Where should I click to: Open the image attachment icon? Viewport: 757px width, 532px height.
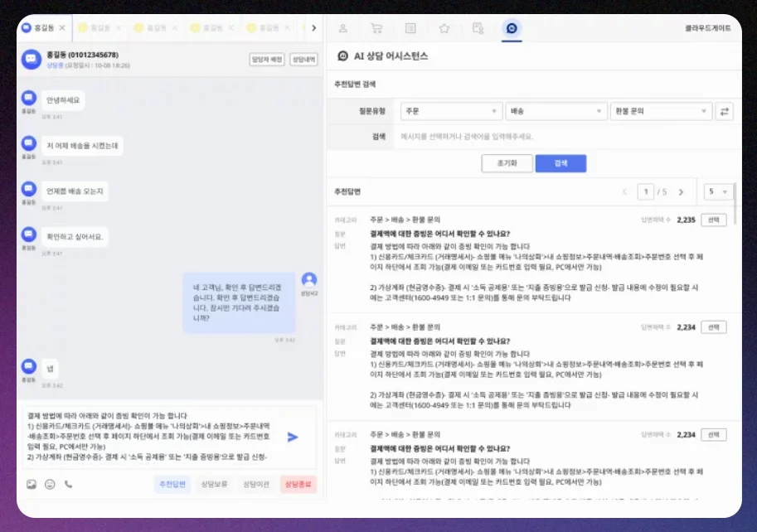[31, 484]
